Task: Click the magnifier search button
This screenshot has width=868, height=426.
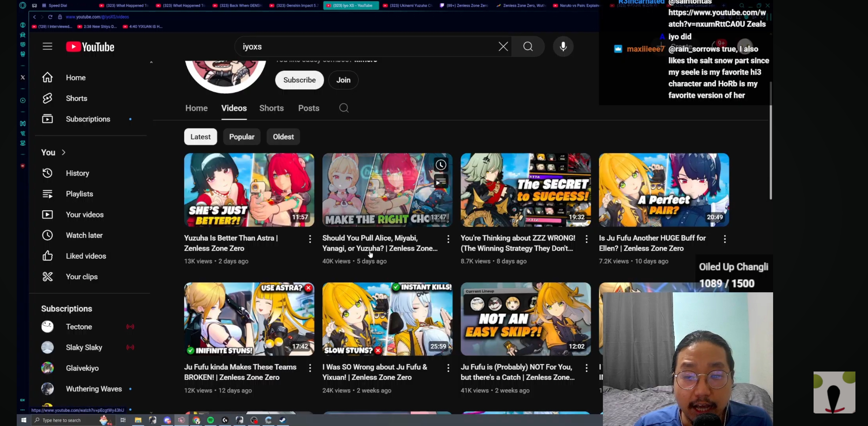Action: click(x=528, y=46)
